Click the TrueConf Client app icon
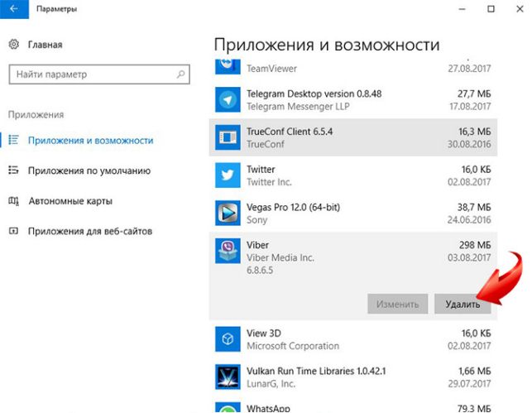Image resolution: width=532 pixels, height=413 pixels. [228, 137]
